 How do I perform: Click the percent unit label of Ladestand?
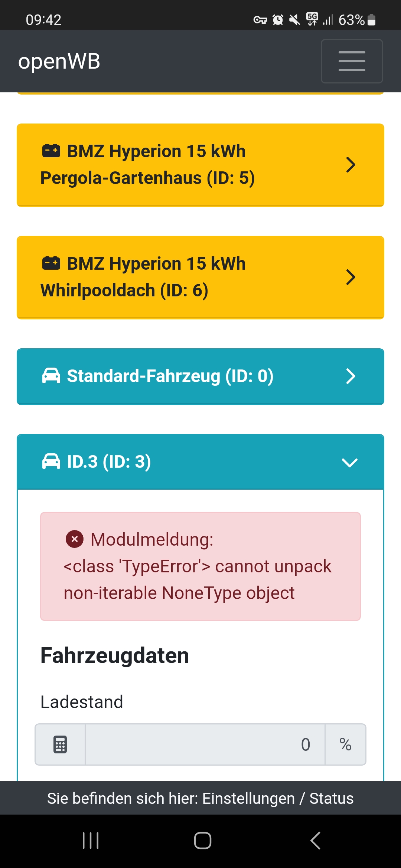pos(345,744)
